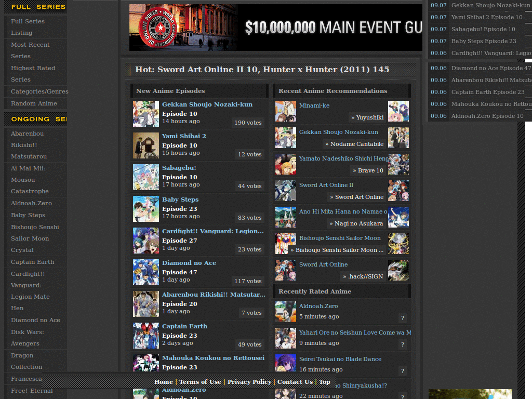Click Privacy Policy footer link
The image size is (532, 399).
(249, 382)
